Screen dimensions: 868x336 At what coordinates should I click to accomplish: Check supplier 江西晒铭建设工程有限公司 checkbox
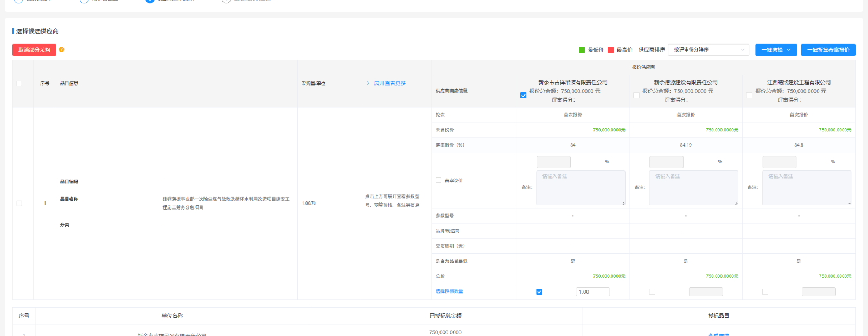pos(749,95)
